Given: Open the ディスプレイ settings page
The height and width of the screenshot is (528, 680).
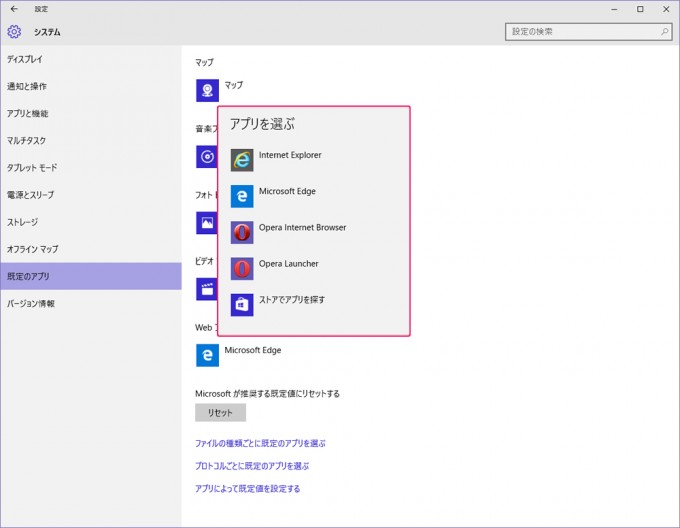Looking at the screenshot, I should [91, 59].
